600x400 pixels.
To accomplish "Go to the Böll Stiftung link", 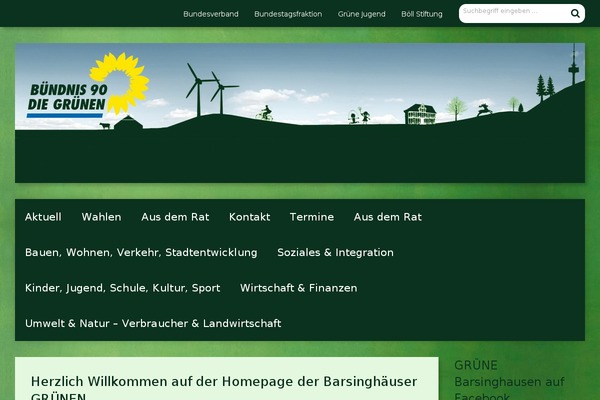I will coord(422,14).
